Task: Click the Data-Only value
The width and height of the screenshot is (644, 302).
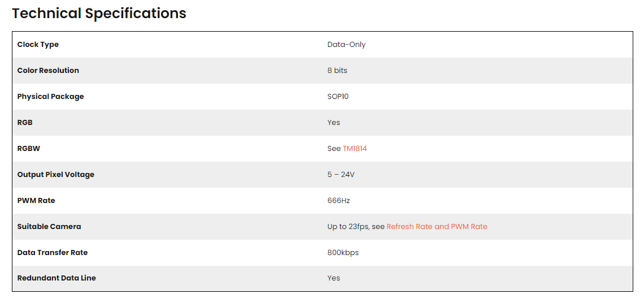Action: [x=346, y=45]
